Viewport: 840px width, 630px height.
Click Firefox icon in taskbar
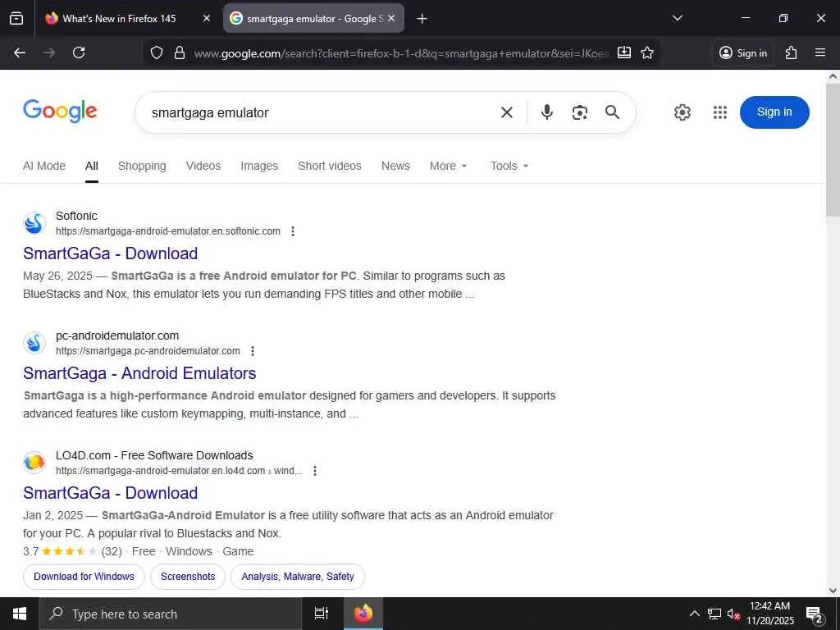click(363, 614)
